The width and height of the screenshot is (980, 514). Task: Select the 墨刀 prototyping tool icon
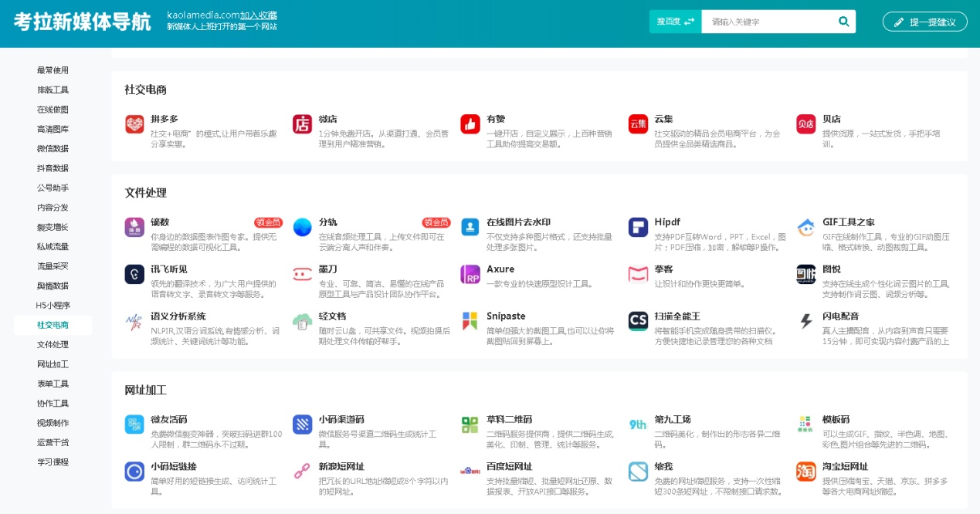pyautogui.click(x=301, y=272)
